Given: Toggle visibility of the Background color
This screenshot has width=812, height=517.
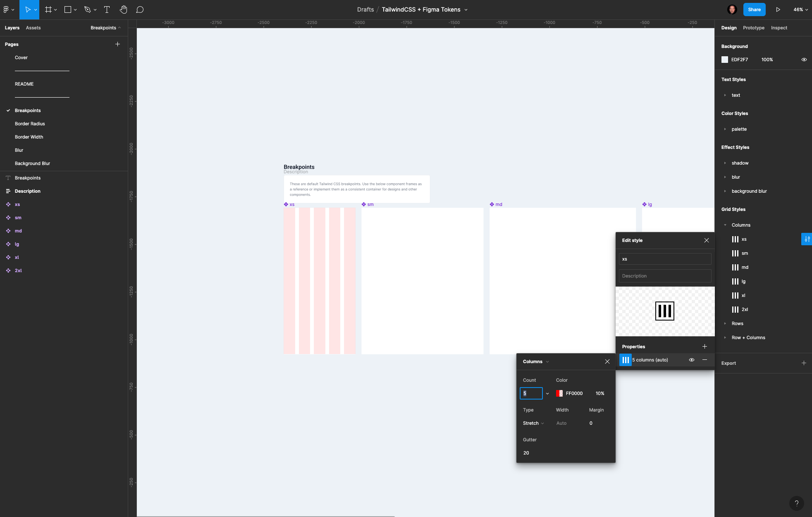Looking at the screenshot, I should coord(804,60).
